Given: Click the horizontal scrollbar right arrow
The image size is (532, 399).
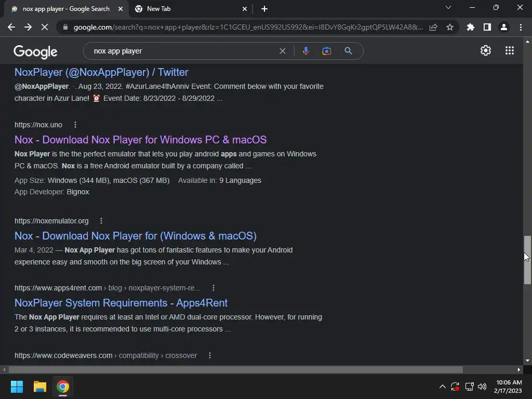Looking at the screenshot, I should click(x=519, y=369).
